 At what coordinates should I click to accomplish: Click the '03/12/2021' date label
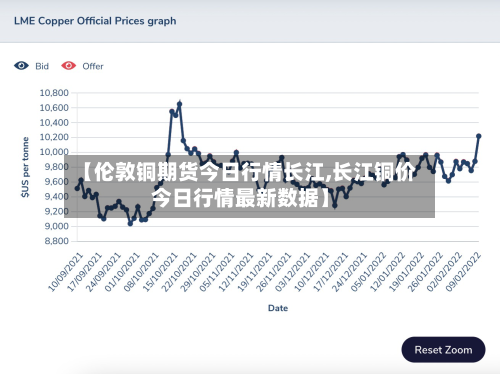tap(293, 272)
